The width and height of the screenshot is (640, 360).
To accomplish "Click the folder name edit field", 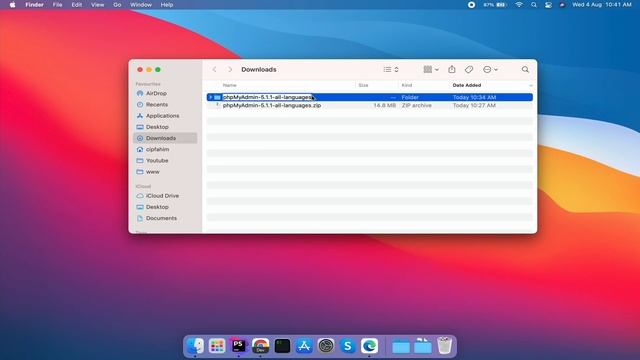I will pos(268,97).
